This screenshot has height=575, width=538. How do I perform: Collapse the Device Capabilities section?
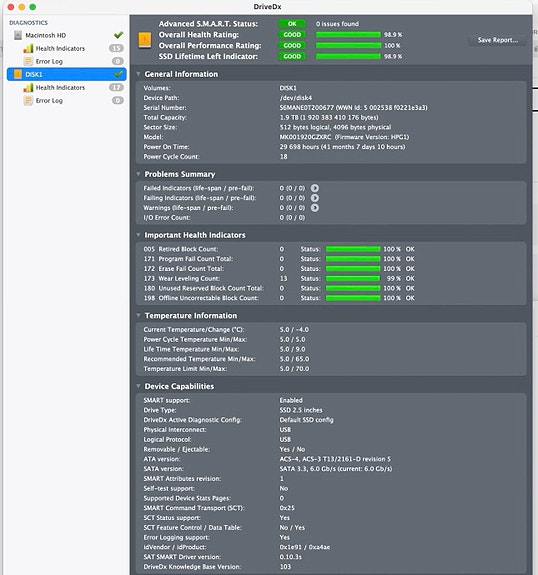coord(138,386)
